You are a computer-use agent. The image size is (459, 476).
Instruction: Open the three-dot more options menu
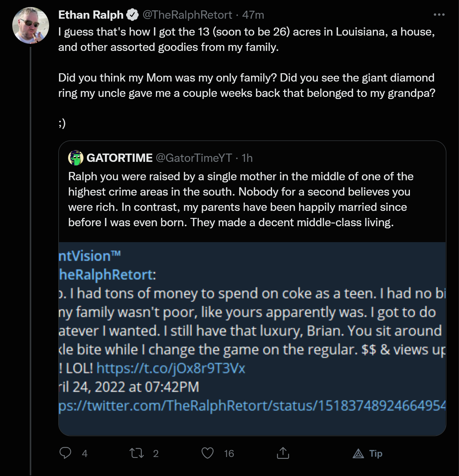[439, 15]
